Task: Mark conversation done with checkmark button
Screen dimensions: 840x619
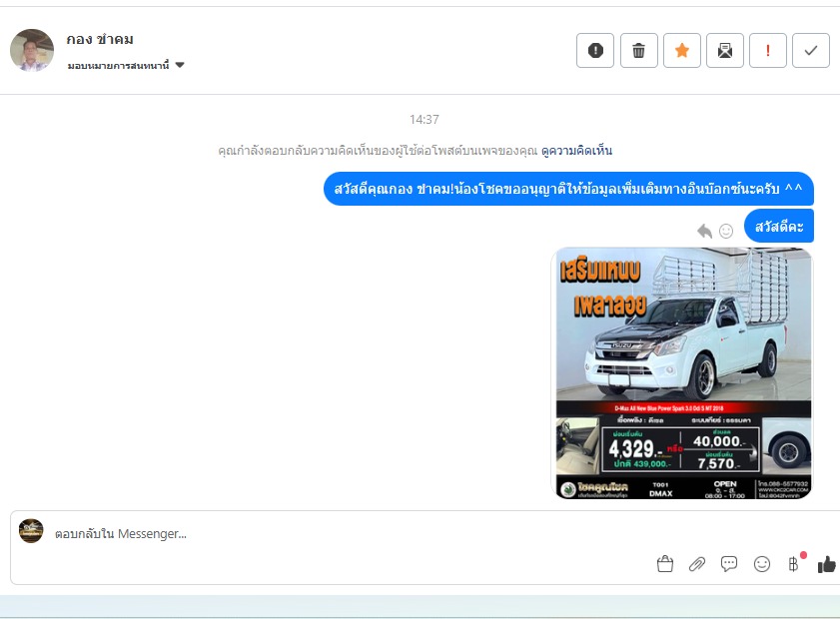Action: (811, 50)
